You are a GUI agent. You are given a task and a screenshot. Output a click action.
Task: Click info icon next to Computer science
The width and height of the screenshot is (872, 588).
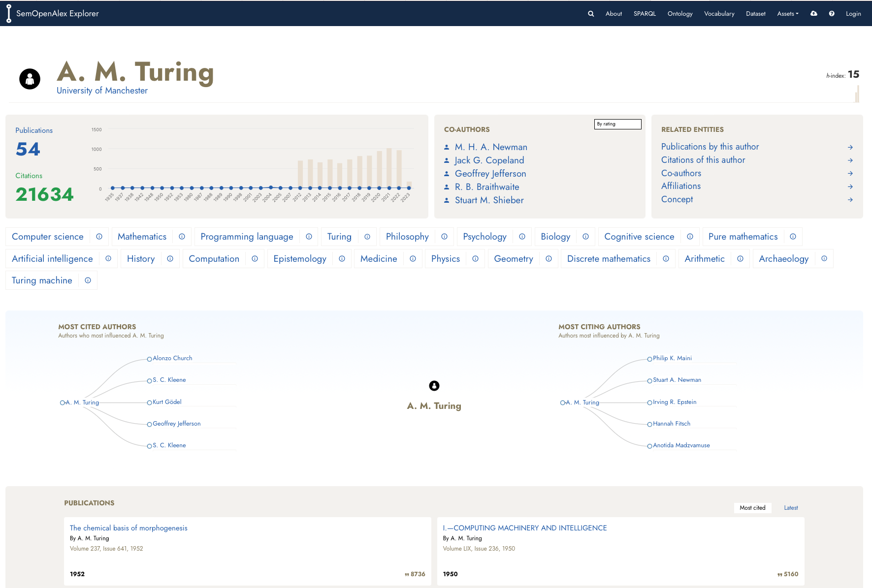coord(99,237)
